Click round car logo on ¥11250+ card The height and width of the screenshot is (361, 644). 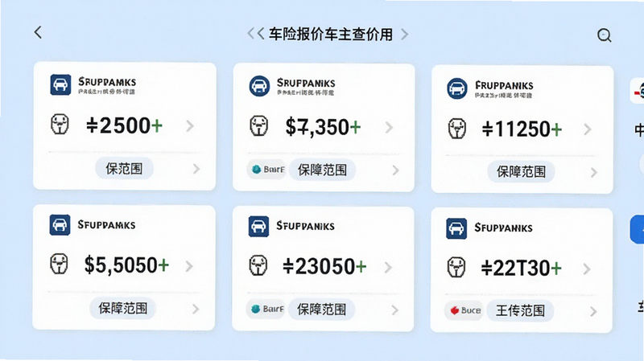(x=457, y=88)
